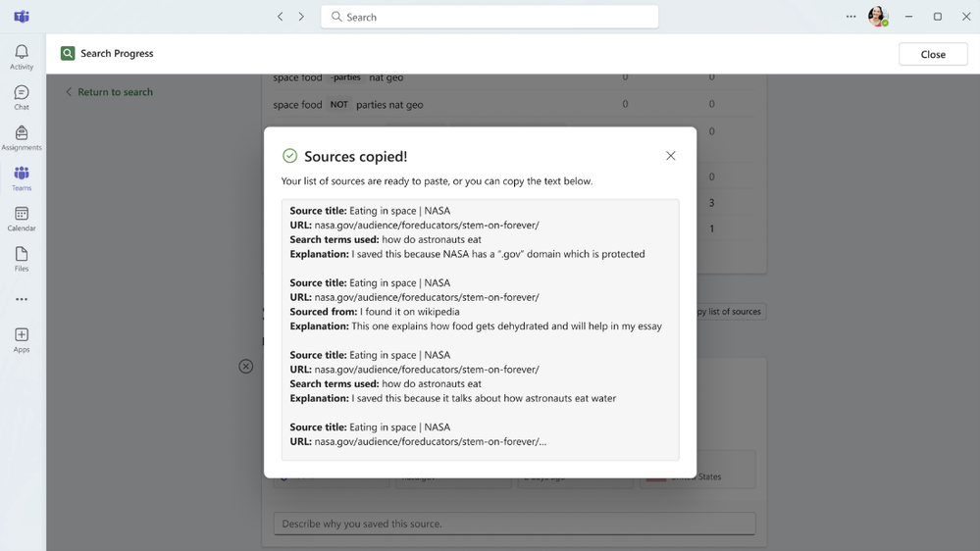
Task: Open the Files section
Action: [x=22, y=259]
